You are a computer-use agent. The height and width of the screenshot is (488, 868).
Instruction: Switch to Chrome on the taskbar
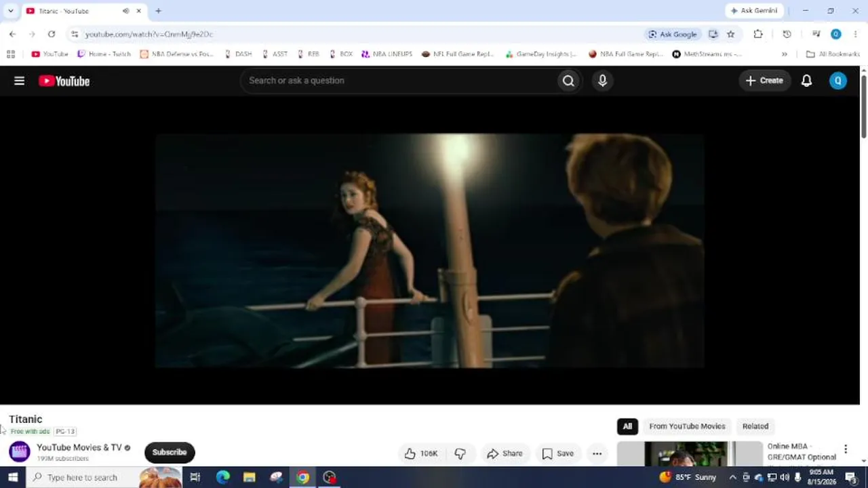302,477
